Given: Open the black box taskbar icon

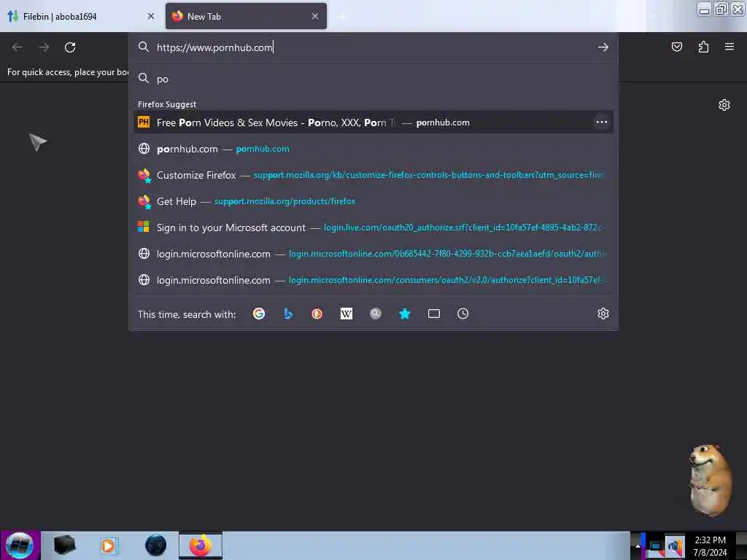Looking at the screenshot, I should pos(64,545).
